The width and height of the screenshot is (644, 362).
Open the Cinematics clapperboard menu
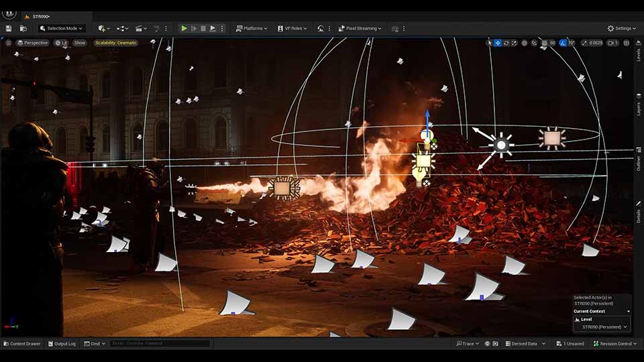pos(141,28)
